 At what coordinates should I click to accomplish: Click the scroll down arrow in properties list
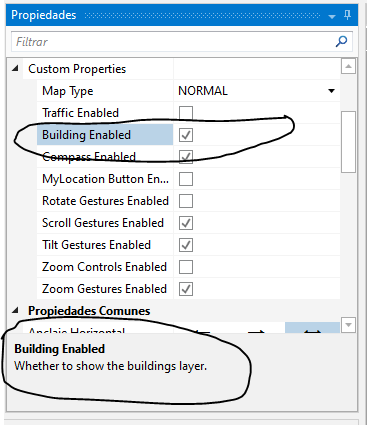pyautogui.click(x=348, y=324)
